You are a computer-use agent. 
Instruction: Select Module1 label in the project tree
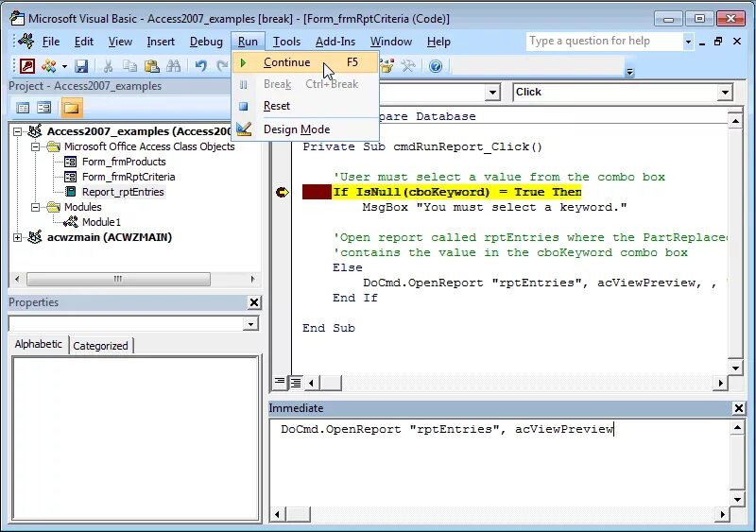click(101, 222)
